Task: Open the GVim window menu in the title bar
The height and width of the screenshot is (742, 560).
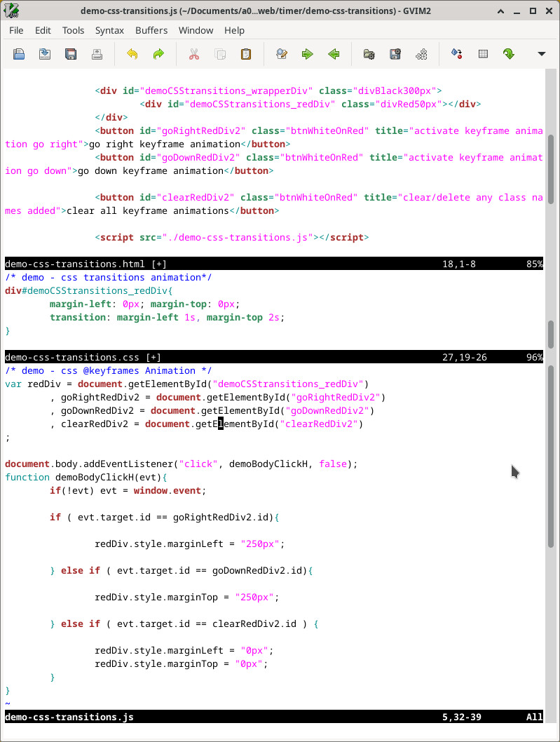Action: click(11, 11)
